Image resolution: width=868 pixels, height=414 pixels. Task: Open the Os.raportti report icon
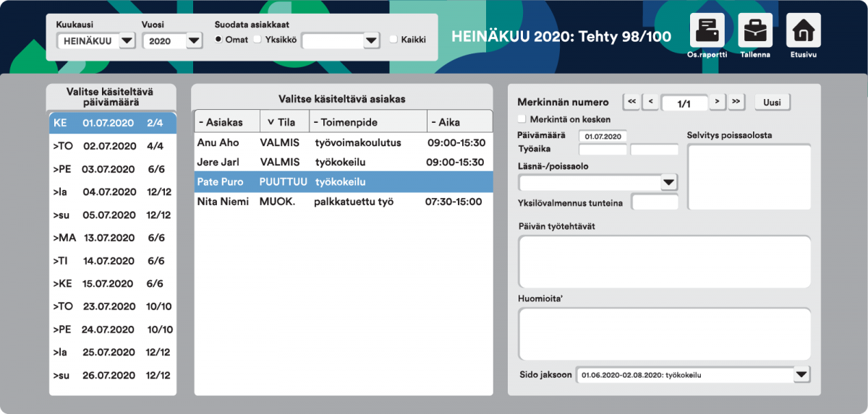pos(707,31)
